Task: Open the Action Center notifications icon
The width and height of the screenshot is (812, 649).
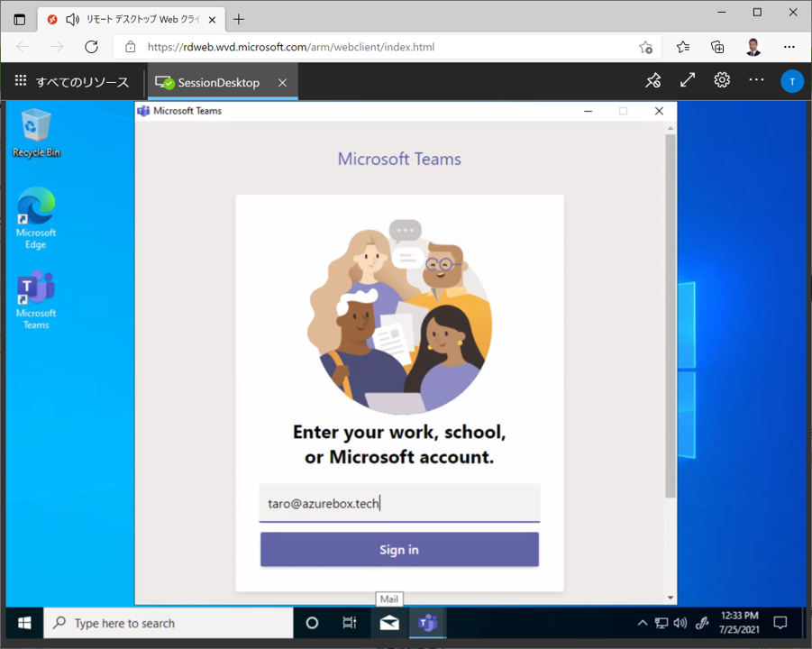Action: tap(780, 623)
